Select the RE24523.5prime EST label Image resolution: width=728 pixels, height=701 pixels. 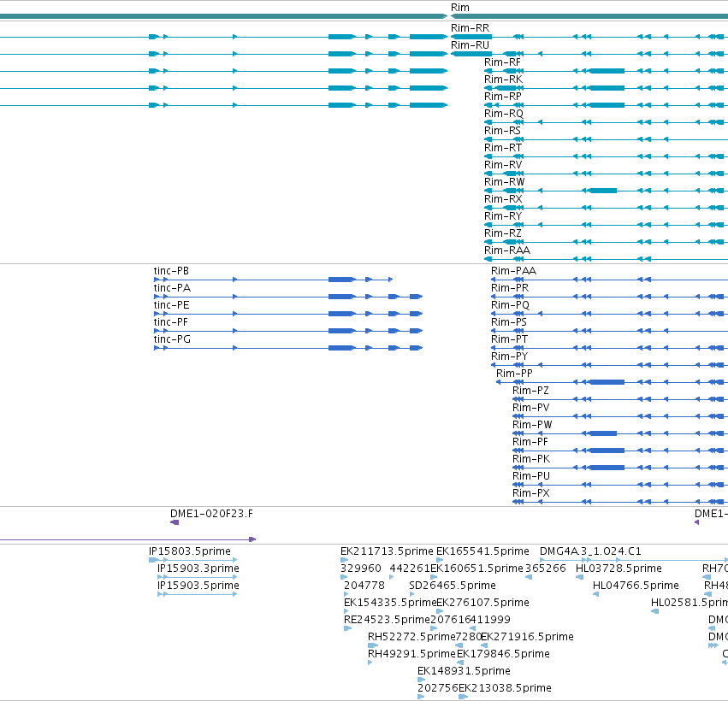point(387,621)
